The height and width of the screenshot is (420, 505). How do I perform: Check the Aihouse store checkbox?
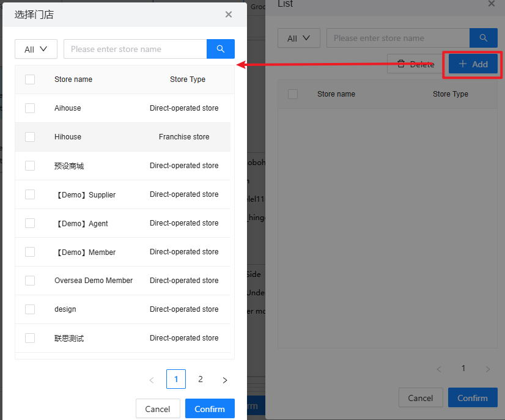click(30, 108)
